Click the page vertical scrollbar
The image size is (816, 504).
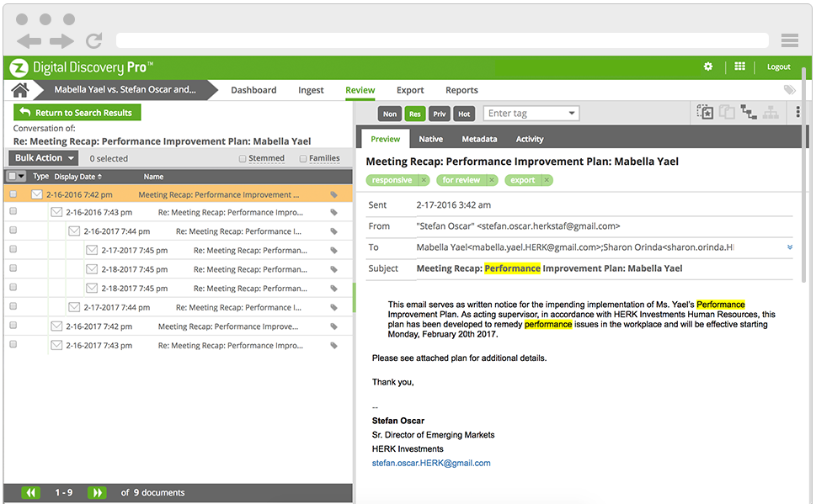click(803, 177)
